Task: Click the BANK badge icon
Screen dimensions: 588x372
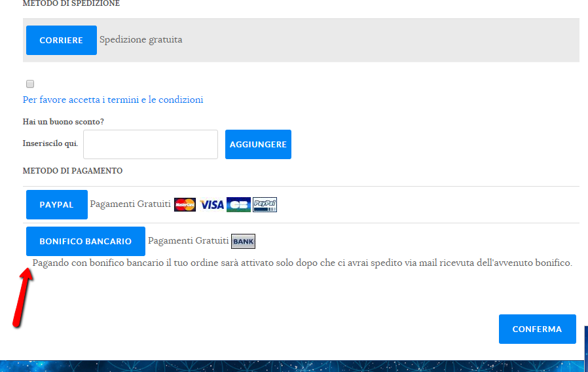Action: click(x=244, y=241)
